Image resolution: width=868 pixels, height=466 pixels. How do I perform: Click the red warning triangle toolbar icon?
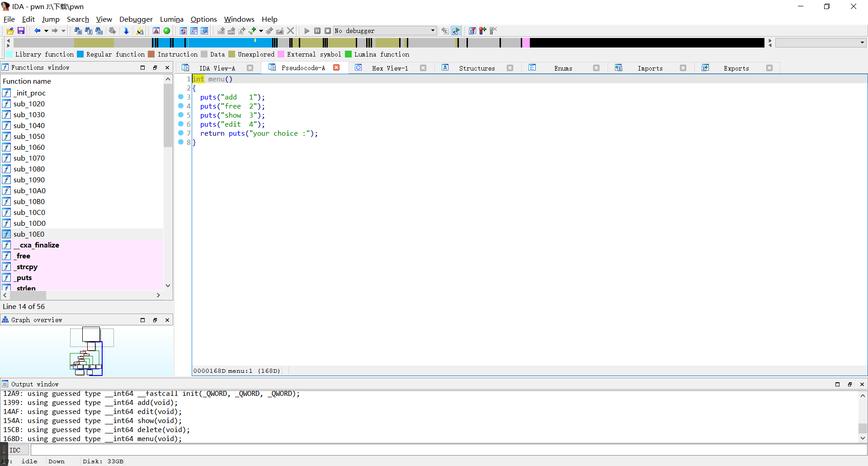tap(156, 31)
